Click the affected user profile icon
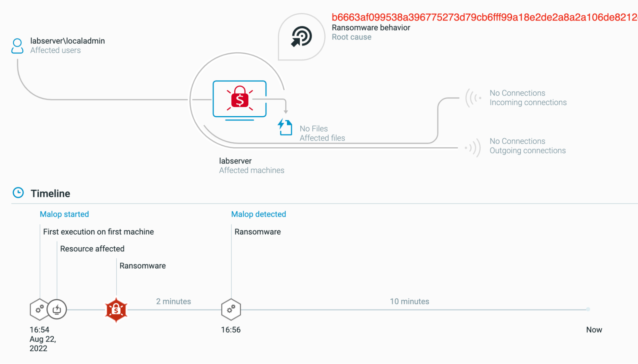The image size is (638, 364). pyautogui.click(x=17, y=46)
